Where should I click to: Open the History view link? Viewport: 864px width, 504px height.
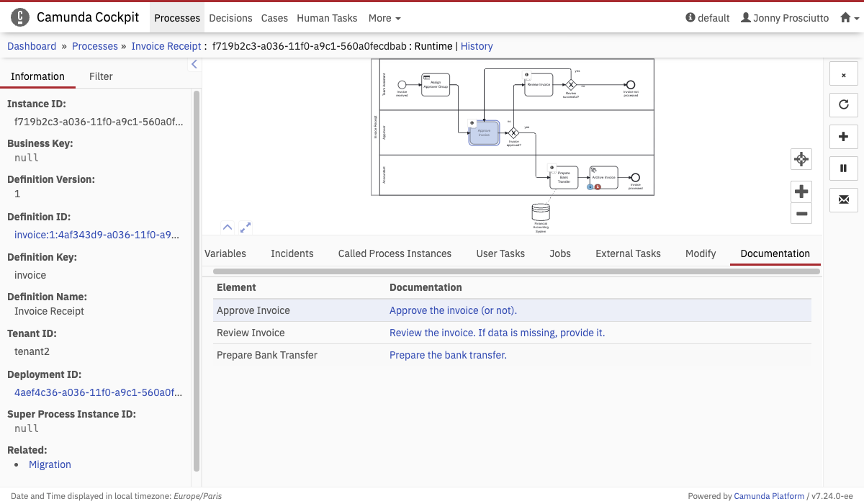tap(477, 46)
